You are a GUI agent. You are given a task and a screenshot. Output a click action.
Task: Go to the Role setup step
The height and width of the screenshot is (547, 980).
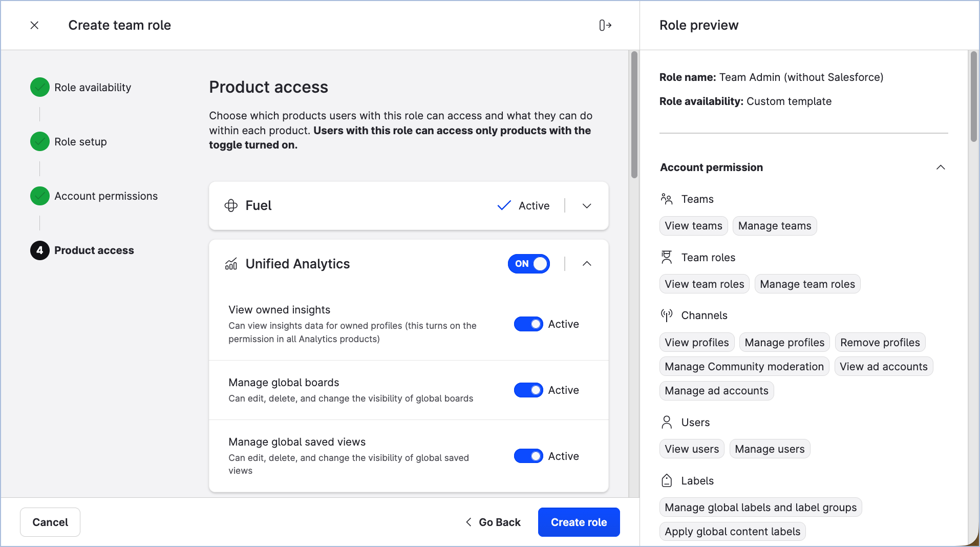coord(80,142)
